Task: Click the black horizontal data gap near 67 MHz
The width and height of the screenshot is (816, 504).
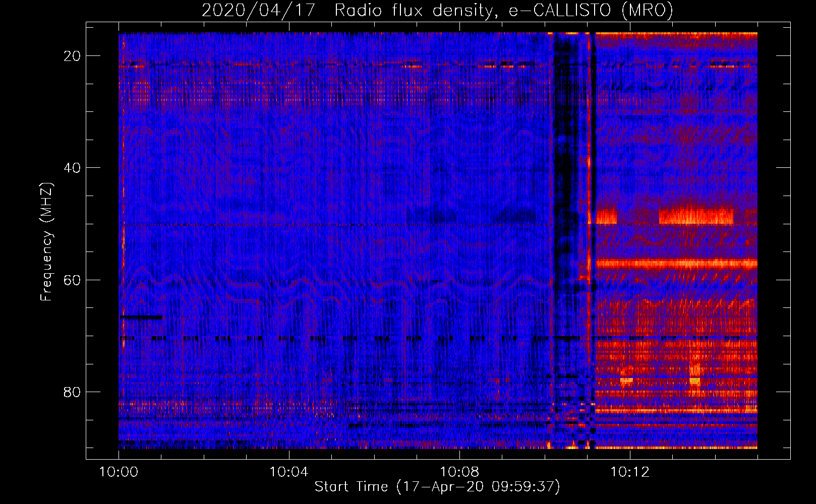Action: pos(141,318)
